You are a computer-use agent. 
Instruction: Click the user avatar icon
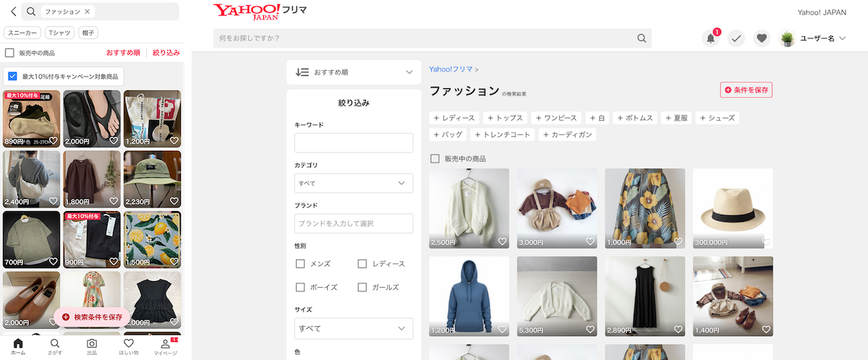[787, 38]
